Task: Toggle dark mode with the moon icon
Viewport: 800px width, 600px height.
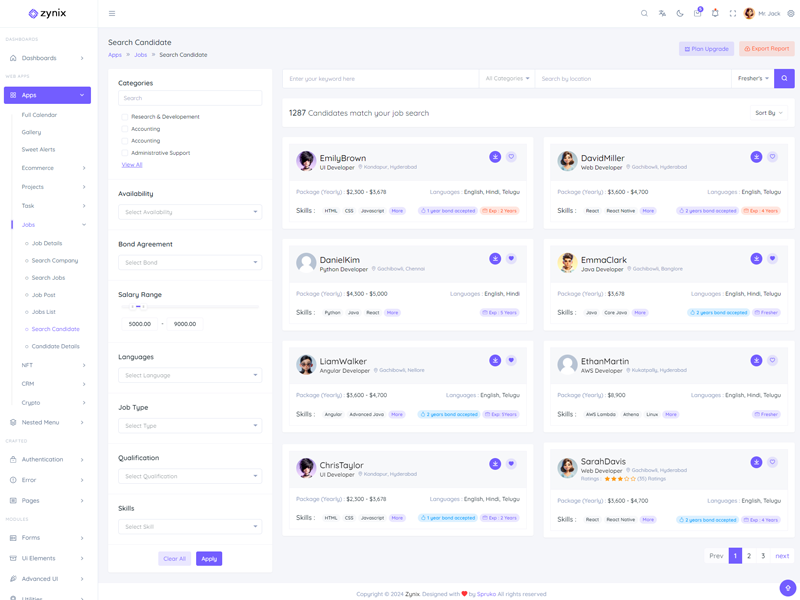Action: (680, 13)
